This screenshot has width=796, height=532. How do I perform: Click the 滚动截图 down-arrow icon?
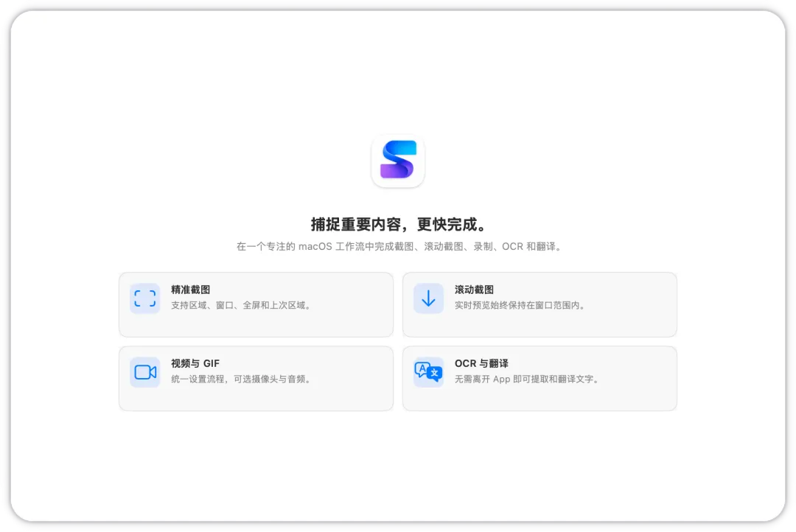pyautogui.click(x=428, y=298)
